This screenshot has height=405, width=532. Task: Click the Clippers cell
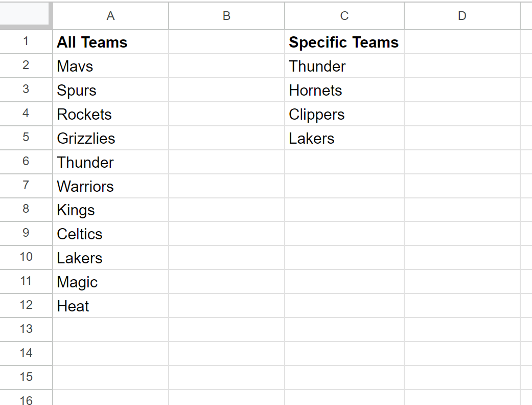(x=344, y=114)
